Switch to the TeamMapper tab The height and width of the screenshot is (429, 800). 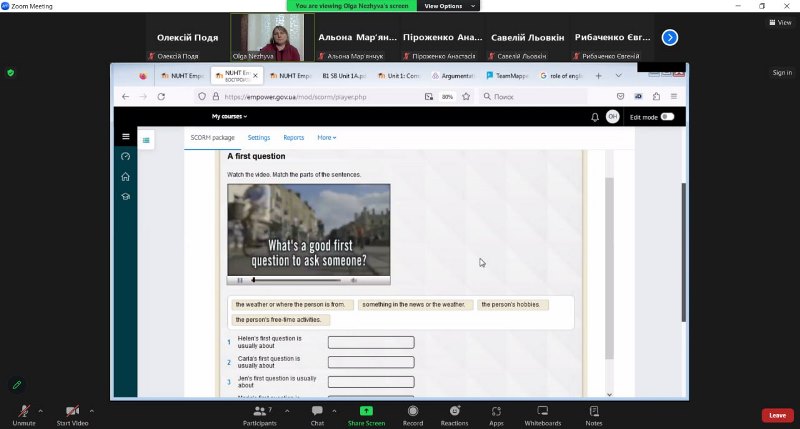point(507,75)
